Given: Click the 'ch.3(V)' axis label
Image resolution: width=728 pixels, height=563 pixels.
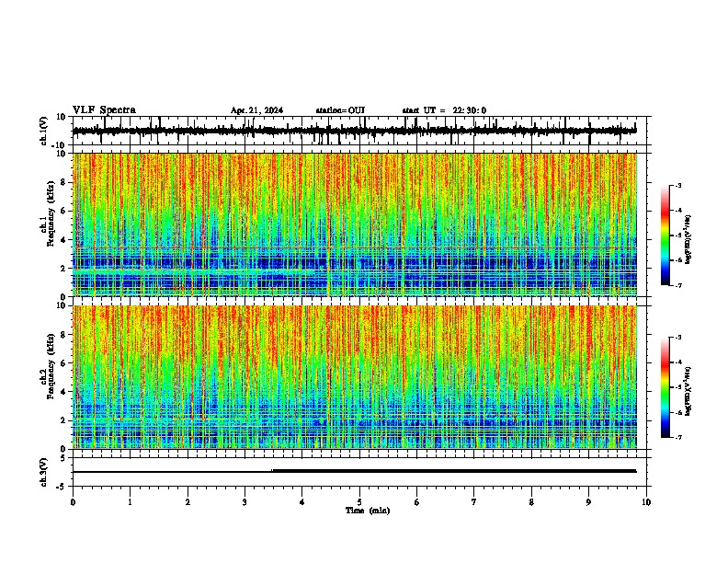Looking at the screenshot, I should pos(44,472).
